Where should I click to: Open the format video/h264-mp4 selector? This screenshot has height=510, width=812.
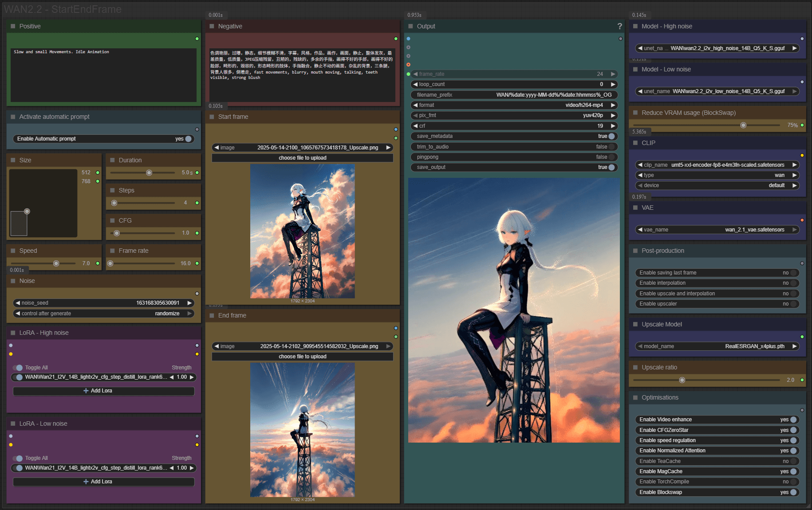point(514,105)
